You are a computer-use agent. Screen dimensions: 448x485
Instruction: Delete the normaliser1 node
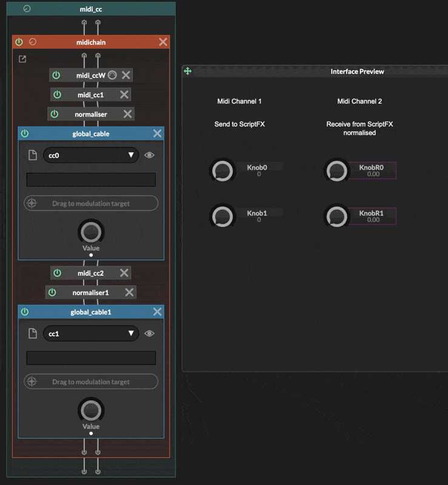tap(129, 293)
